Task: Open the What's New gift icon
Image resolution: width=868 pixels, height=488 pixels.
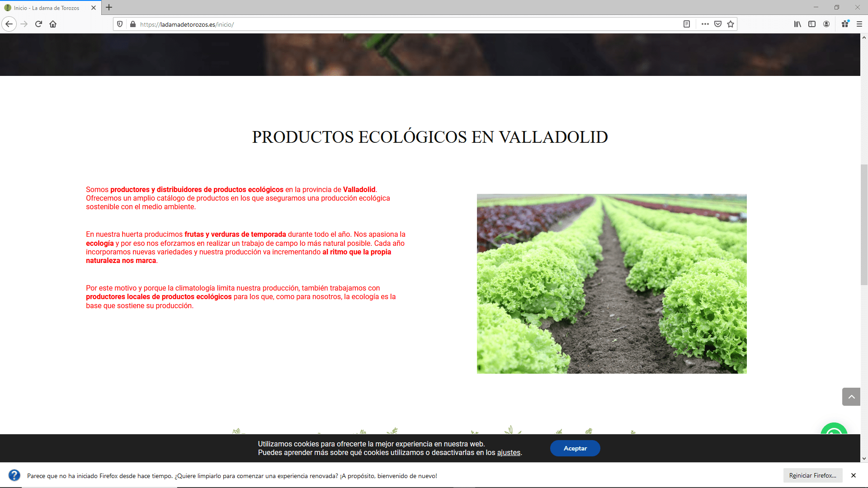Action: coord(845,24)
